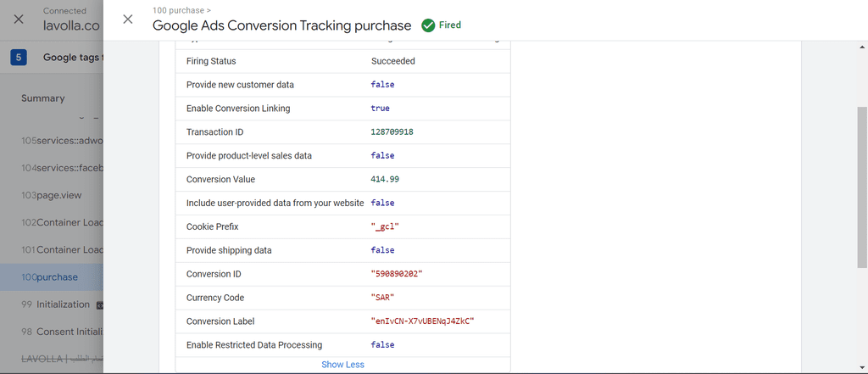The width and height of the screenshot is (868, 374).
Task: Open the Summary entry in sidebar
Action: pyautogui.click(x=43, y=98)
